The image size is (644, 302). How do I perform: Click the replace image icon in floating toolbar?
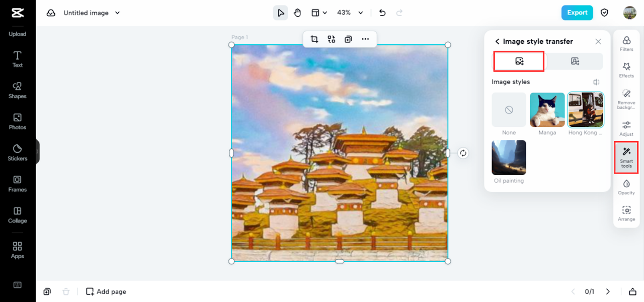[332, 39]
